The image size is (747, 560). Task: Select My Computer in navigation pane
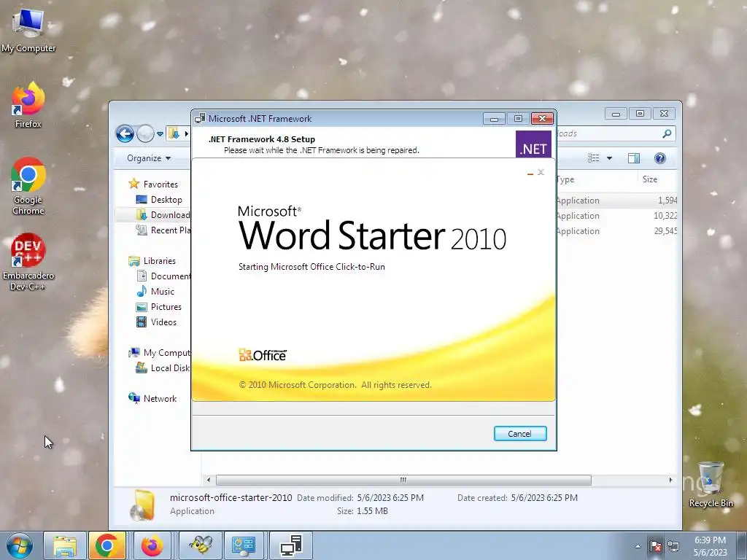(x=159, y=352)
